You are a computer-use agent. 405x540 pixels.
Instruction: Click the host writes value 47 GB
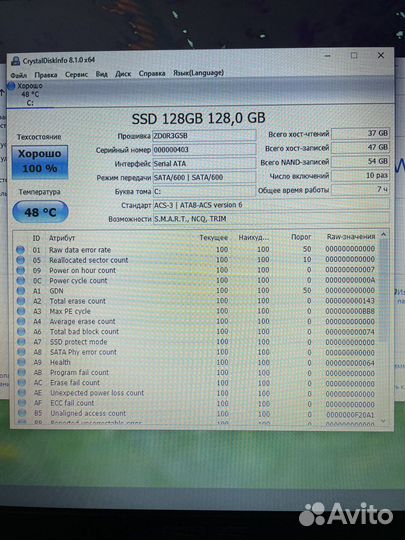[360, 147]
